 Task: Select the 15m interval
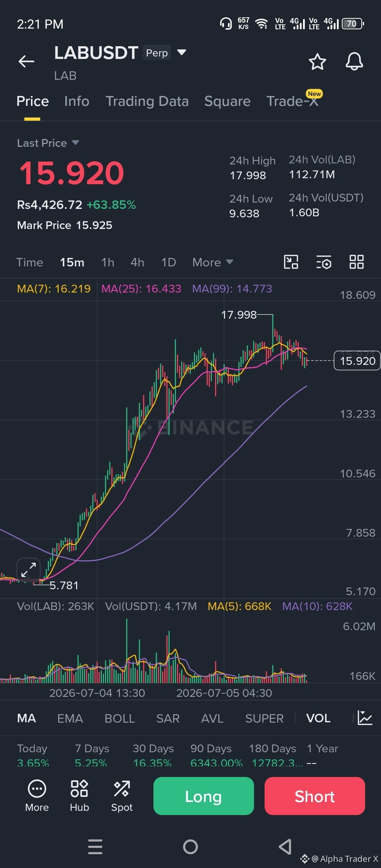pos(72,263)
